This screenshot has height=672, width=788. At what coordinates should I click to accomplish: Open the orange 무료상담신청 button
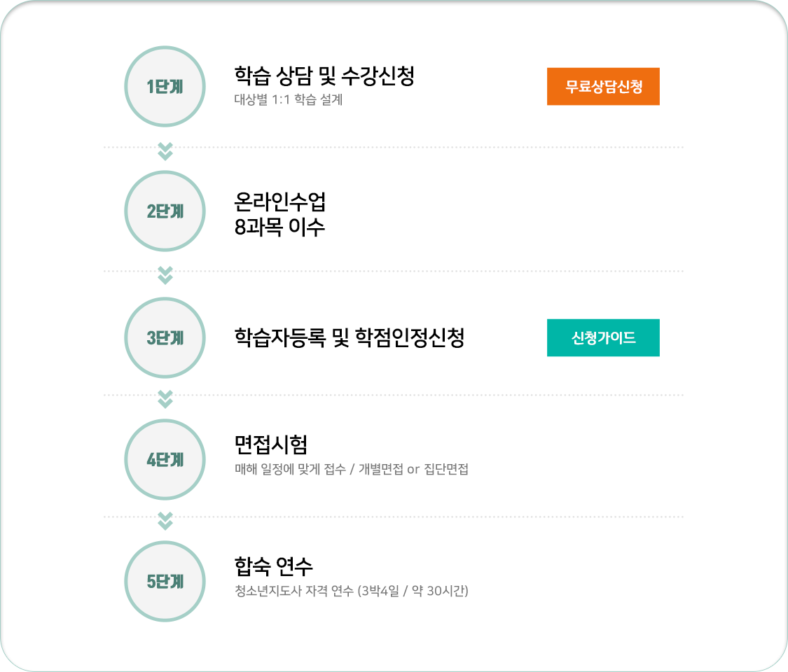(x=603, y=86)
